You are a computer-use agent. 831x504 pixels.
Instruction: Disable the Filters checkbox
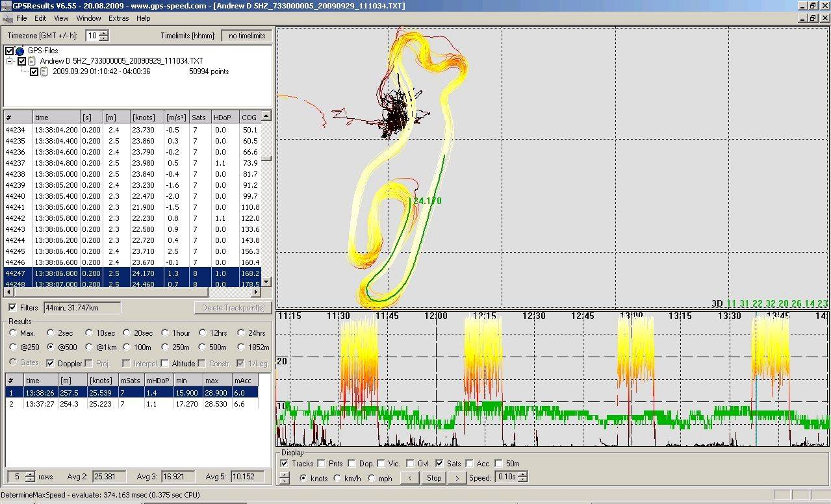coord(12,307)
